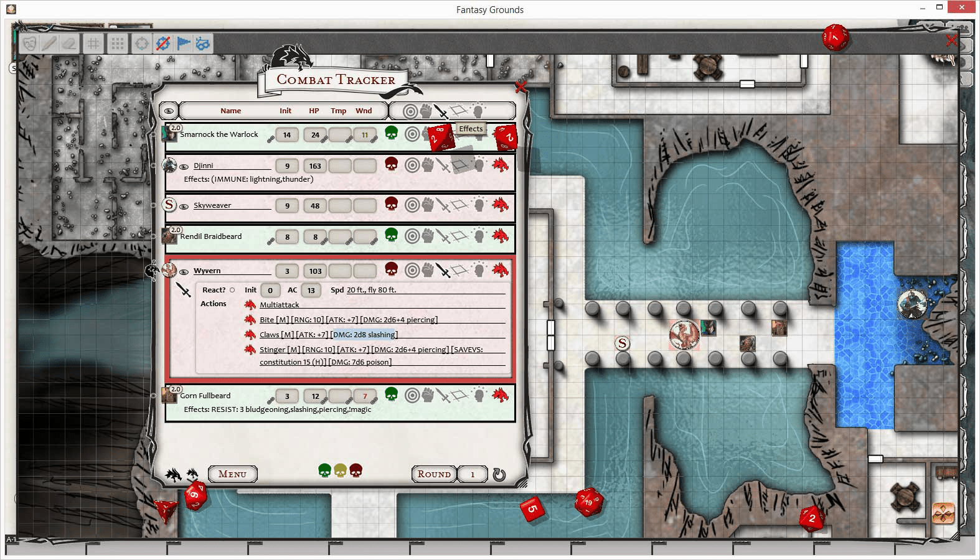Viewport: 980px width, 560px height.
Task: Toggle offense sword icon in tracker header
Action: (441, 111)
